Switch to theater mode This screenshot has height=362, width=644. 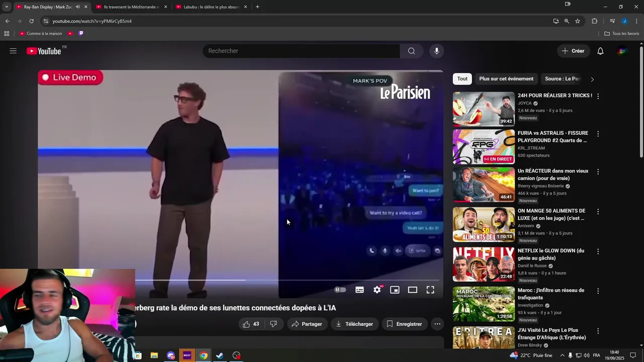413,290
